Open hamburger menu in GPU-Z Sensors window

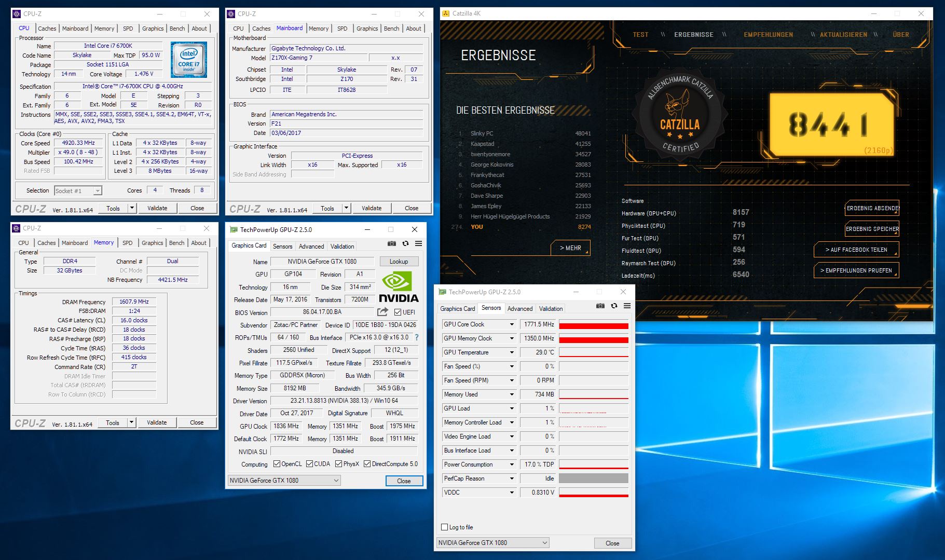click(x=627, y=306)
